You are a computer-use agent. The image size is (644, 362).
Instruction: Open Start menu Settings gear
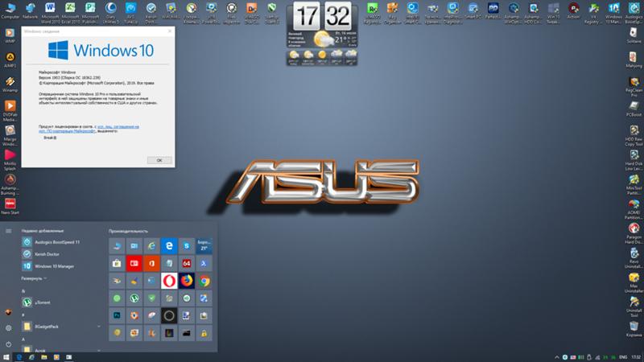click(8, 328)
